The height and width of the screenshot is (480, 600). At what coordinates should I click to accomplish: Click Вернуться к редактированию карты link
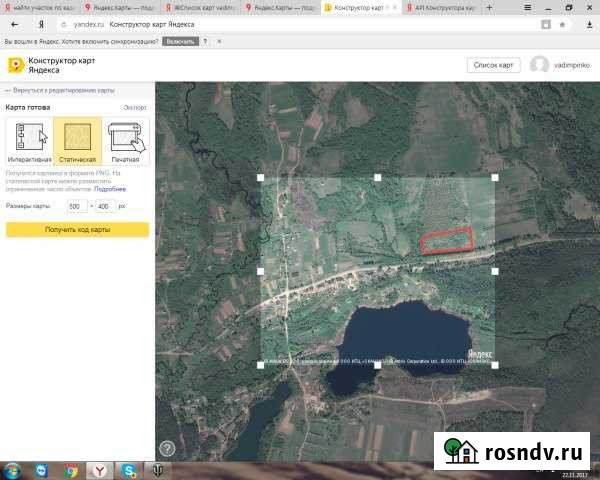tap(62, 90)
